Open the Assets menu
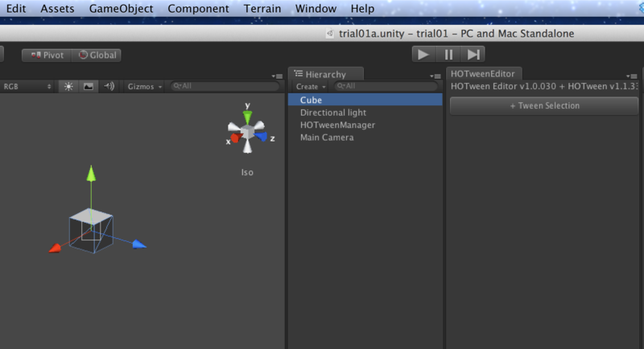 [x=57, y=9]
